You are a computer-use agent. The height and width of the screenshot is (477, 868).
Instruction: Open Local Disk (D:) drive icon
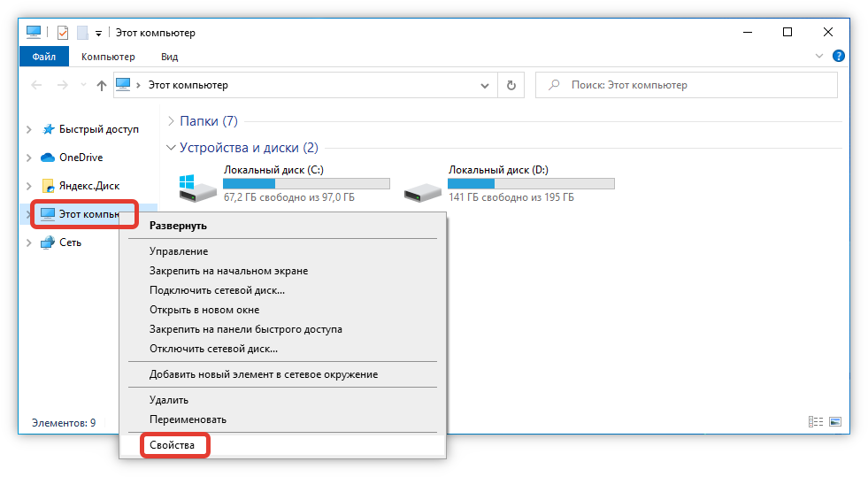pos(421,188)
